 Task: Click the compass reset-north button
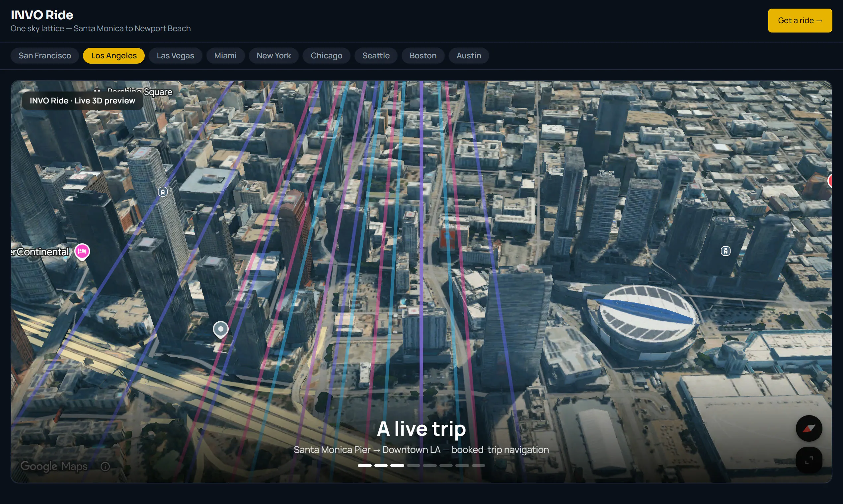(809, 428)
